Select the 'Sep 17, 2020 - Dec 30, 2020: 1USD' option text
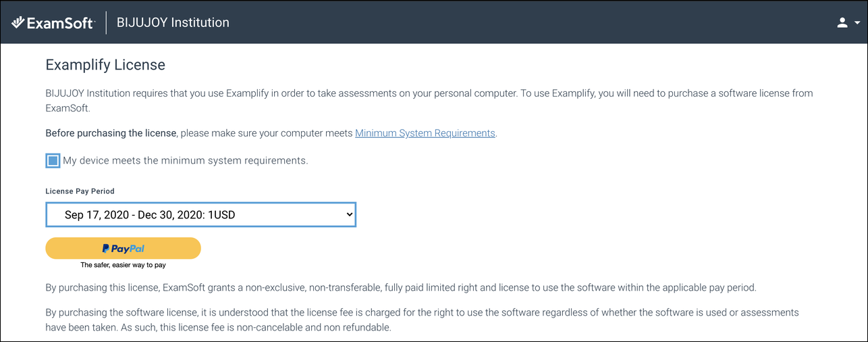This screenshot has height=342, width=868. [150, 215]
